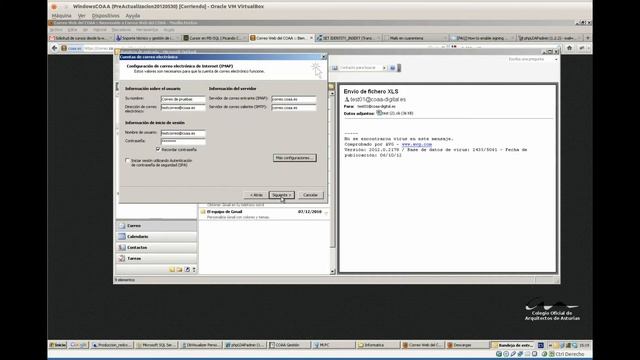Image resolution: width=640 pixels, height=360 pixels.
Task: Open the navigation pane configure buttons arrow
Action: (x=194, y=269)
